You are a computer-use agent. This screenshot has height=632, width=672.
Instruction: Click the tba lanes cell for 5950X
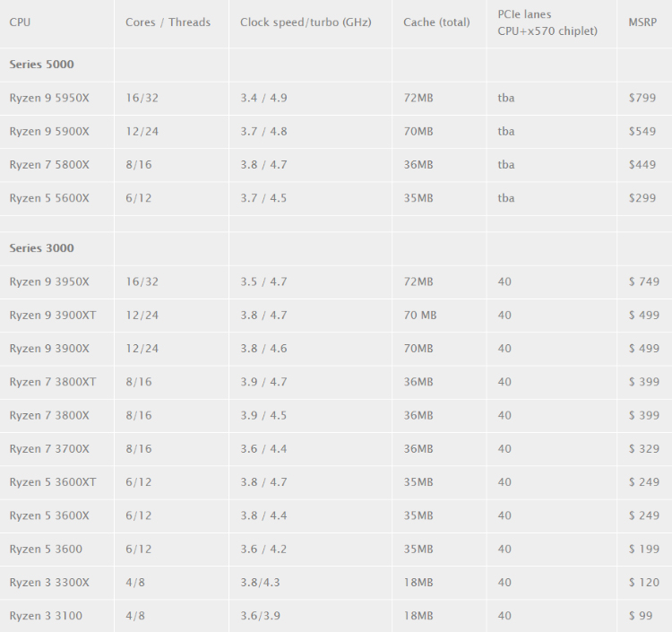pyautogui.click(x=506, y=99)
